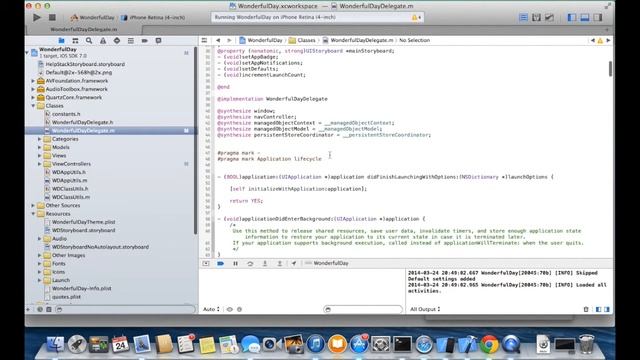The width and height of the screenshot is (640, 360).
Task: Expand the ViewControllers folder
Action: click(40, 164)
